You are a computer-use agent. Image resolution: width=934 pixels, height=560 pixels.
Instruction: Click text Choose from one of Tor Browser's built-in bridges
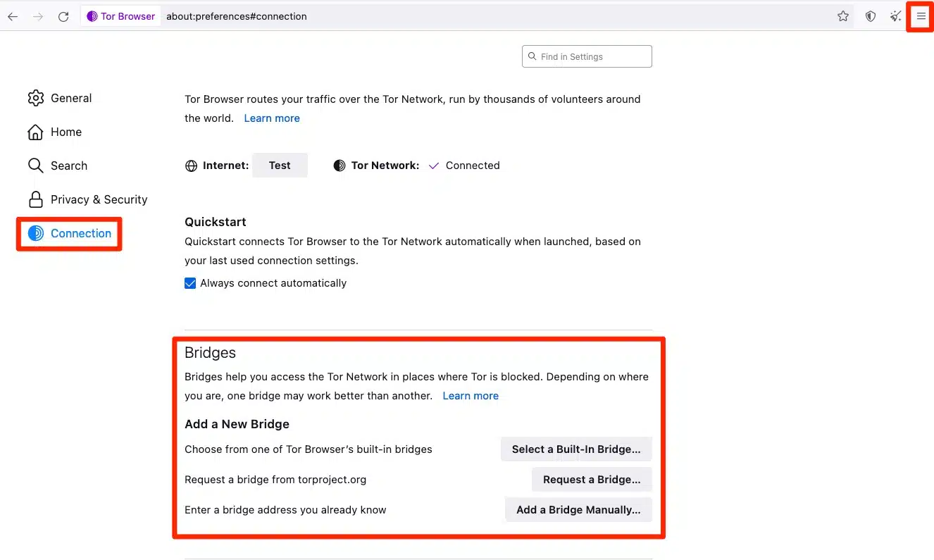[x=309, y=449]
